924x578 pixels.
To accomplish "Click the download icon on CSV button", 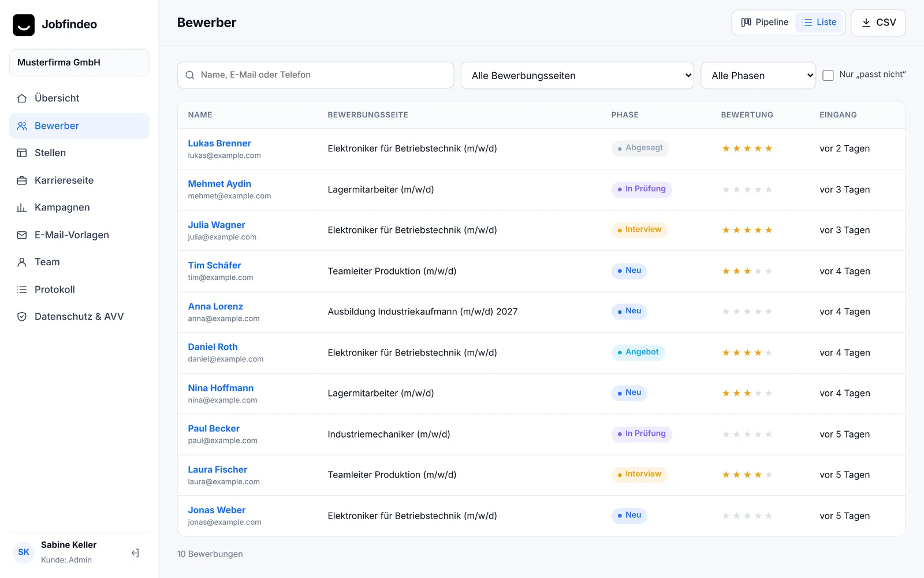I will click(x=866, y=23).
